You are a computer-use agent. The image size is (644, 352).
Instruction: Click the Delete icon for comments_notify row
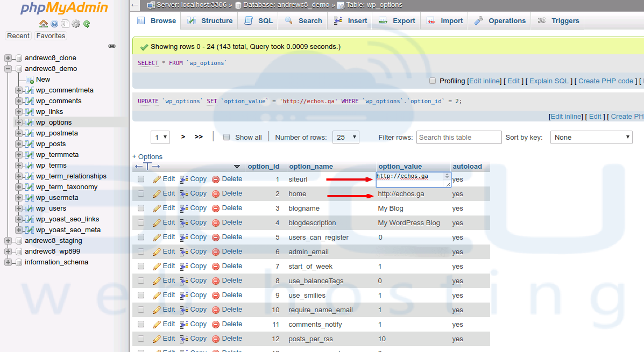point(216,325)
